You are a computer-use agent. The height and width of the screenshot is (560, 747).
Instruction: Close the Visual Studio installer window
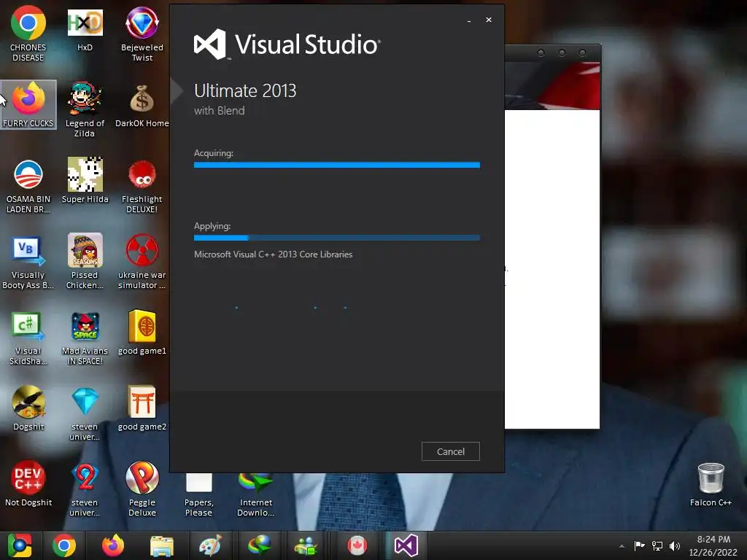tap(488, 20)
